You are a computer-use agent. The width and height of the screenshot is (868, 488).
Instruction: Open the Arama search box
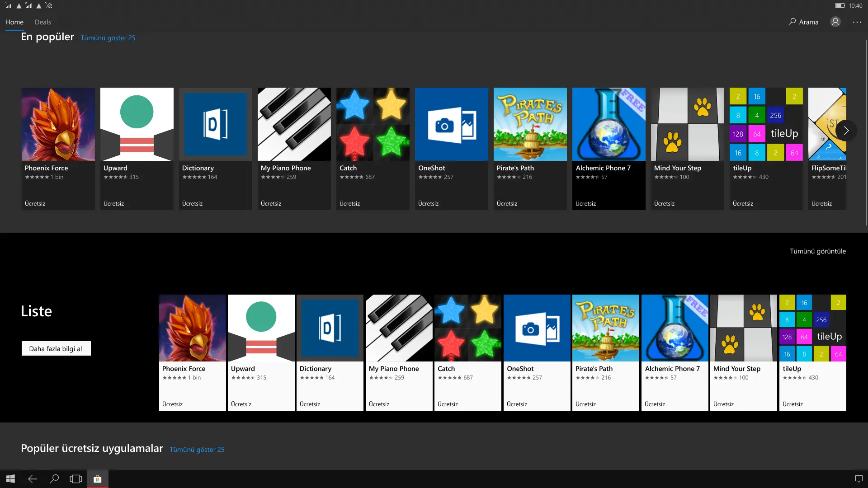803,22
